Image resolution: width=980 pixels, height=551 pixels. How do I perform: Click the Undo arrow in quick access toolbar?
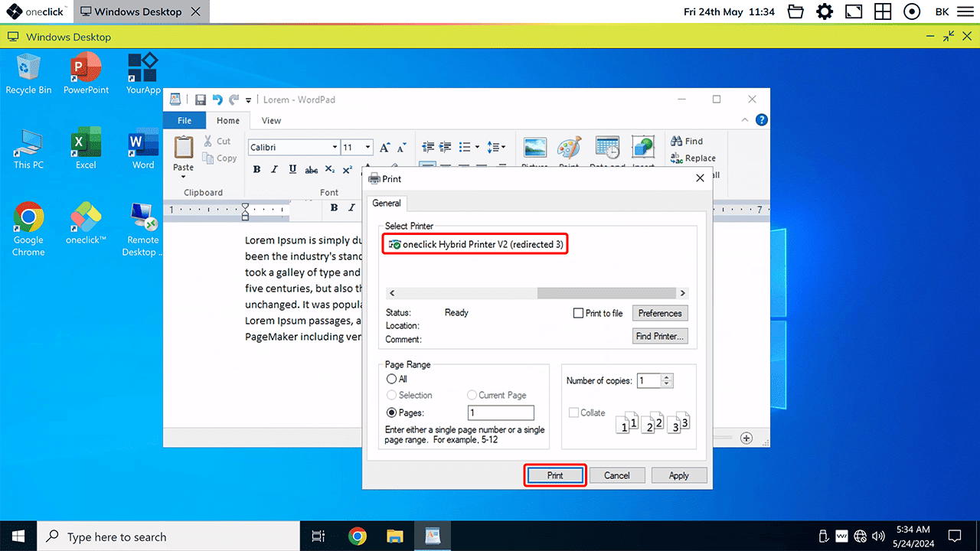[x=217, y=99]
